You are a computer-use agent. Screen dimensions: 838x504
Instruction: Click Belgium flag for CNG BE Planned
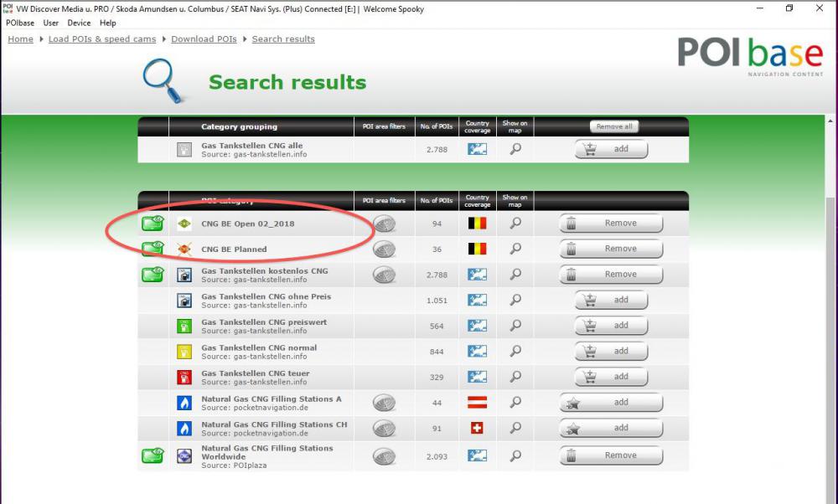click(x=478, y=249)
